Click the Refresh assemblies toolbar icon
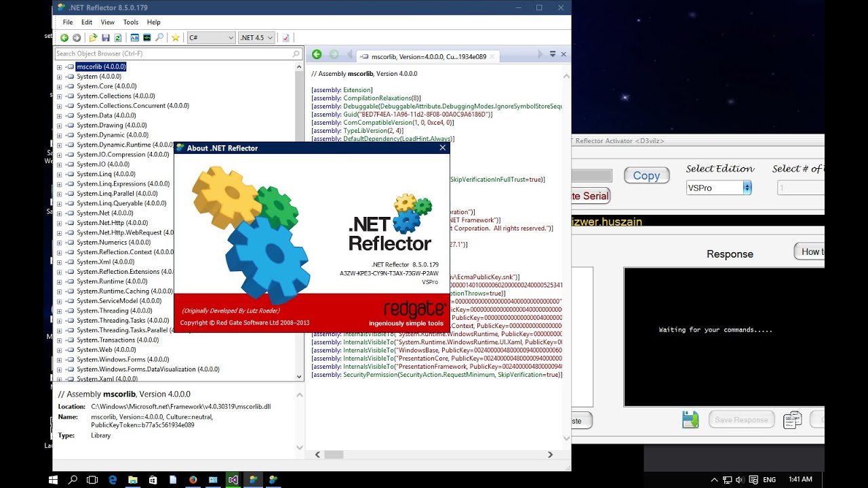 (118, 38)
